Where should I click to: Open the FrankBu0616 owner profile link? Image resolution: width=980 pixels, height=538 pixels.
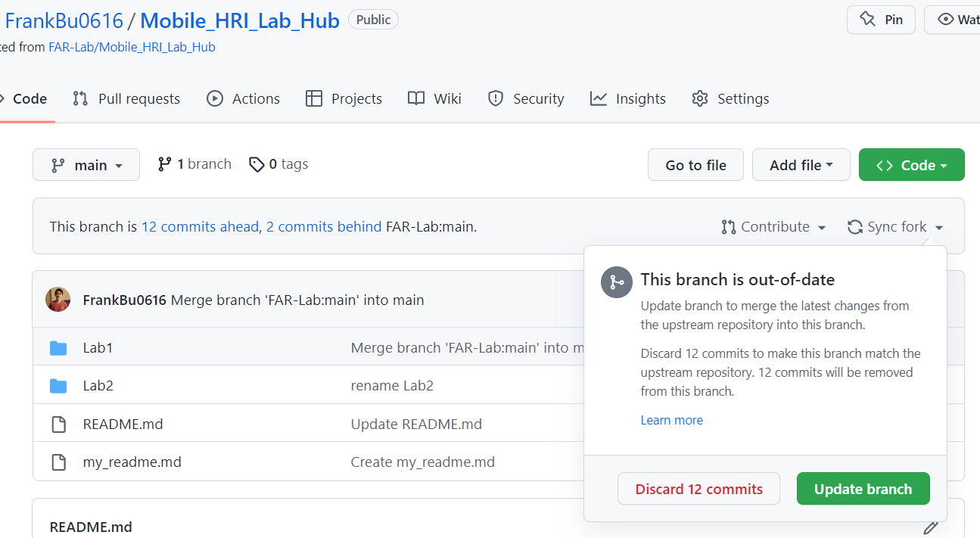64,21
